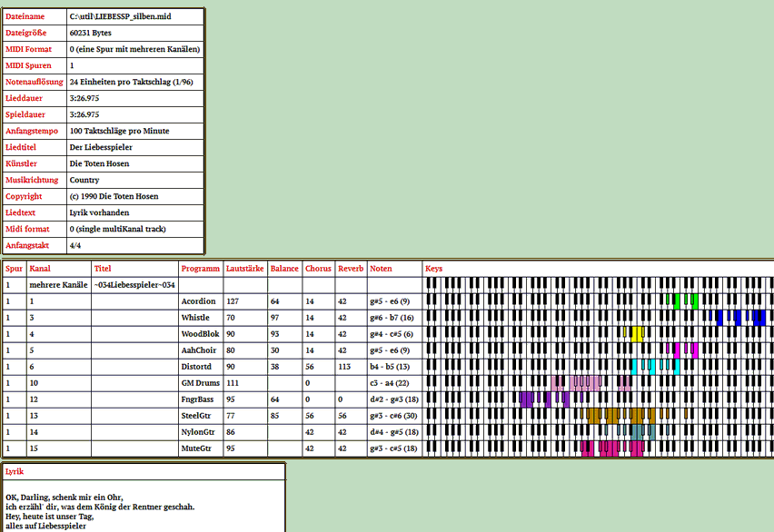Click the Anfangstempo value 100 Taktschläge pro Minute
This screenshot has height=532, width=774.
coord(119,131)
